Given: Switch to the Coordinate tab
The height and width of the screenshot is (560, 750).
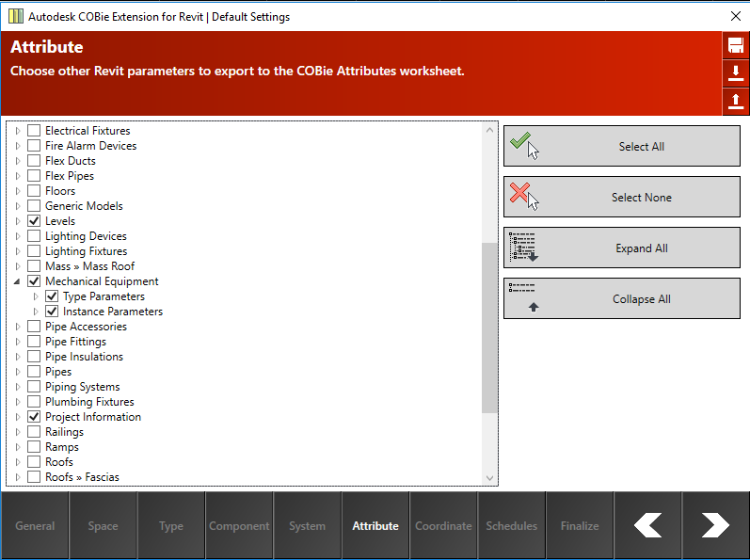Looking at the screenshot, I should 443,526.
